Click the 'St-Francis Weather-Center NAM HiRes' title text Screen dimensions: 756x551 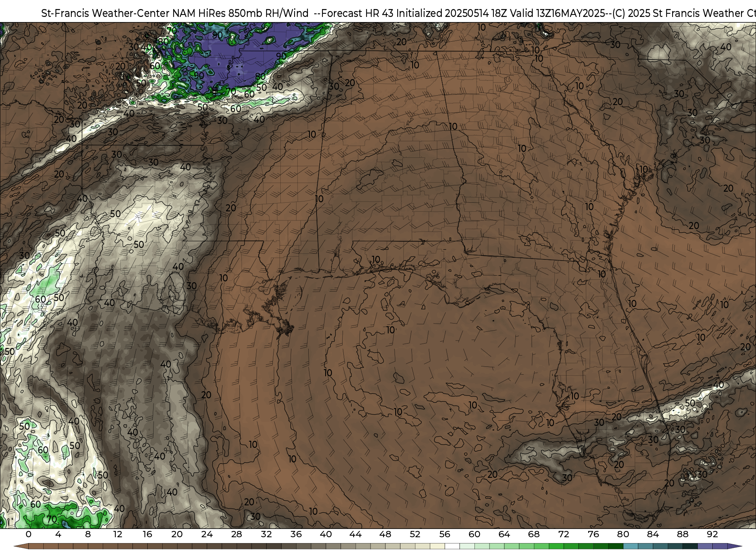(133, 13)
